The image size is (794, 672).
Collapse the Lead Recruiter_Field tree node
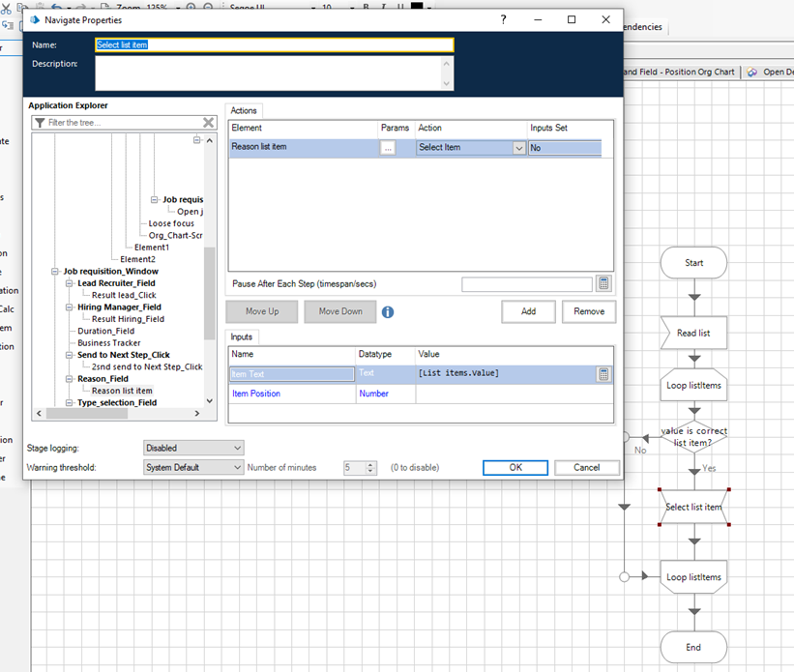(70, 283)
